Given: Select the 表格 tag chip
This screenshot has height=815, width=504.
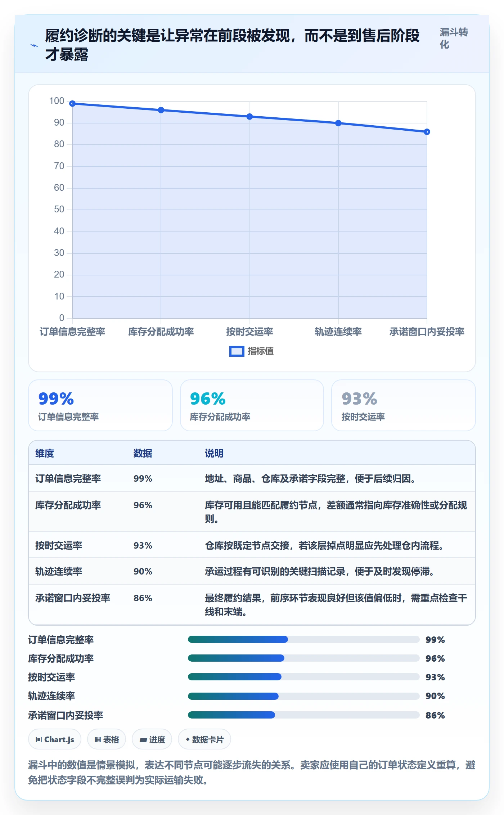Looking at the screenshot, I should 107,740.
